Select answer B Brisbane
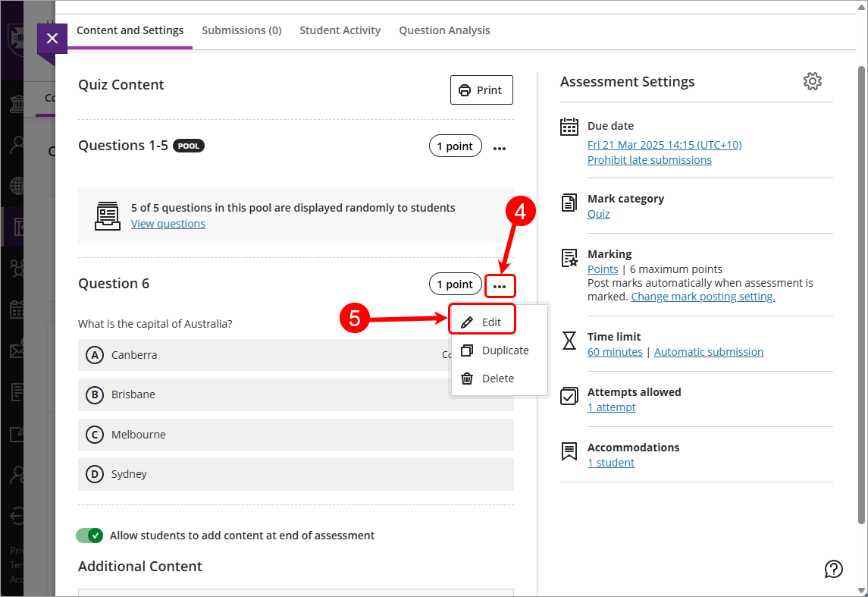Viewport: 868px width, 597px height. pos(296,395)
